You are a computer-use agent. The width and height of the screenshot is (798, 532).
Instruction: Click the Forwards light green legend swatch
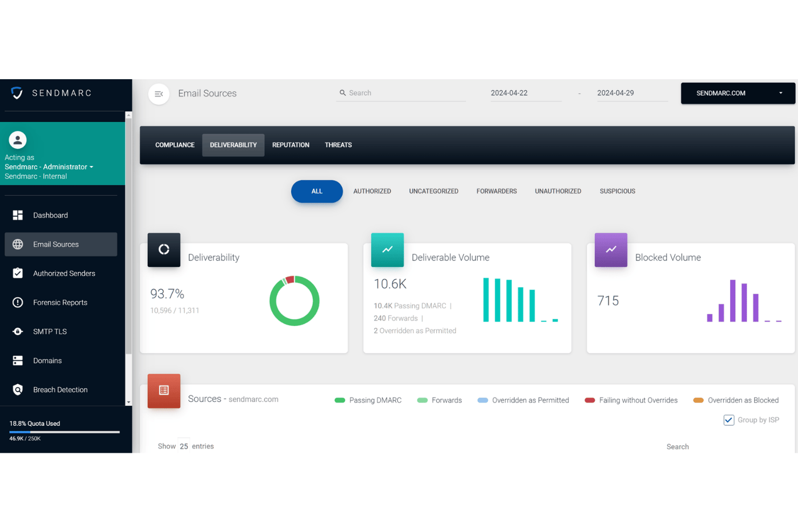pos(422,400)
